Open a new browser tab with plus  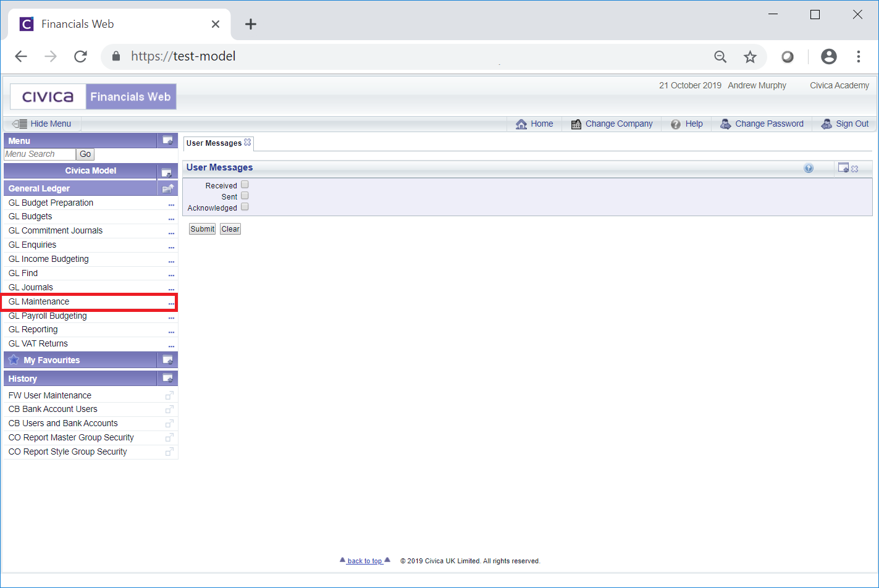250,24
